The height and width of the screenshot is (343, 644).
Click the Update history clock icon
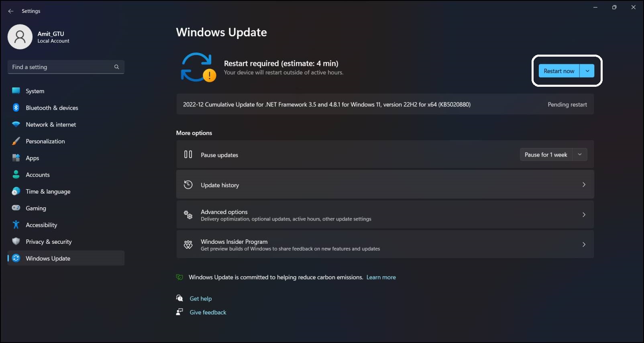[x=188, y=185]
